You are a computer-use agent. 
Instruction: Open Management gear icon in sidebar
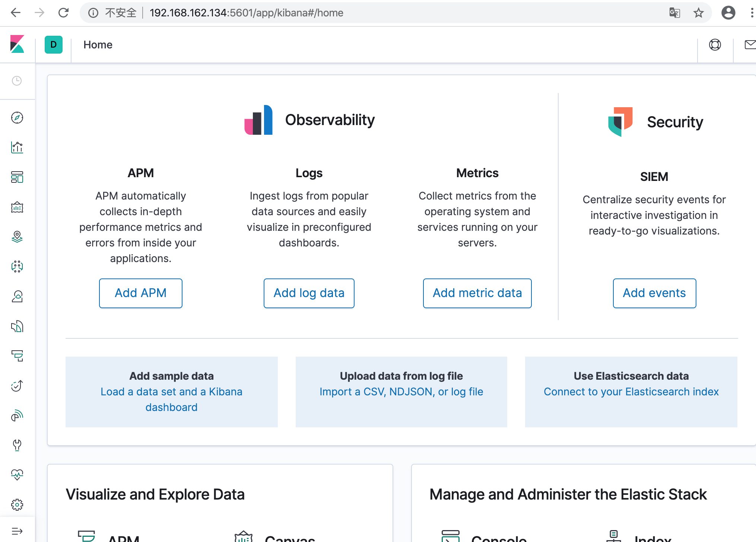[17, 505]
